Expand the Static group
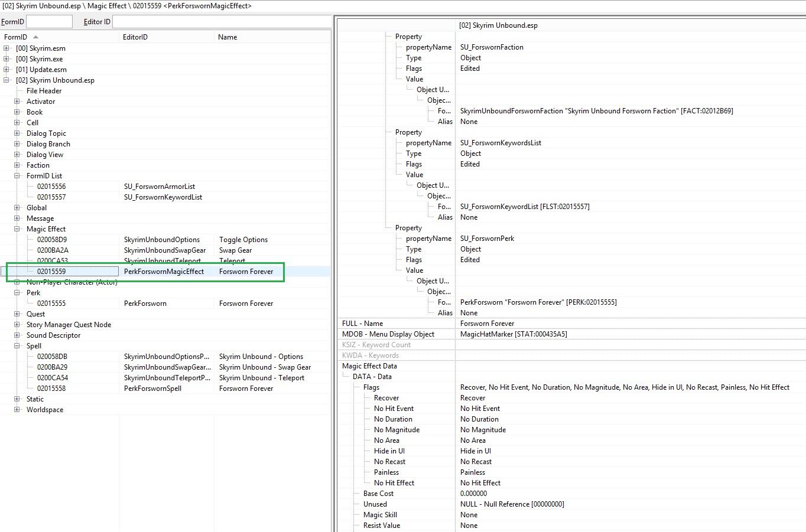This screenshot has height=532, width=806. tap(17, 399)
